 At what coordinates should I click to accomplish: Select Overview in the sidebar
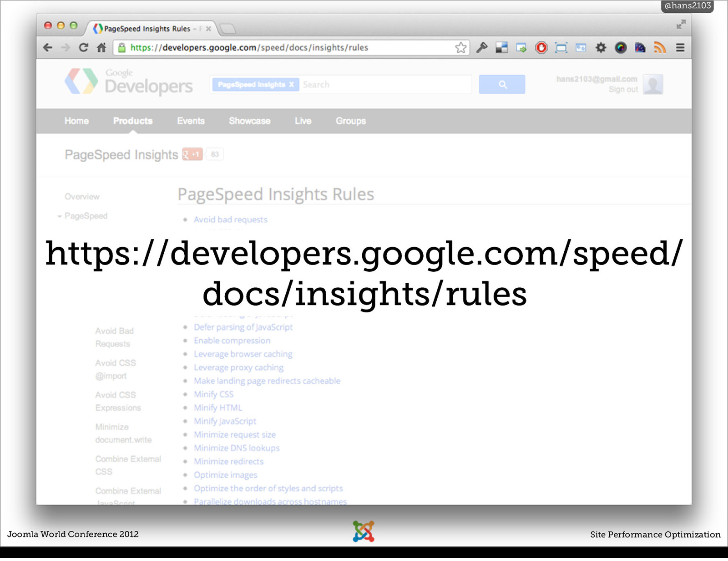click(82, 197)
